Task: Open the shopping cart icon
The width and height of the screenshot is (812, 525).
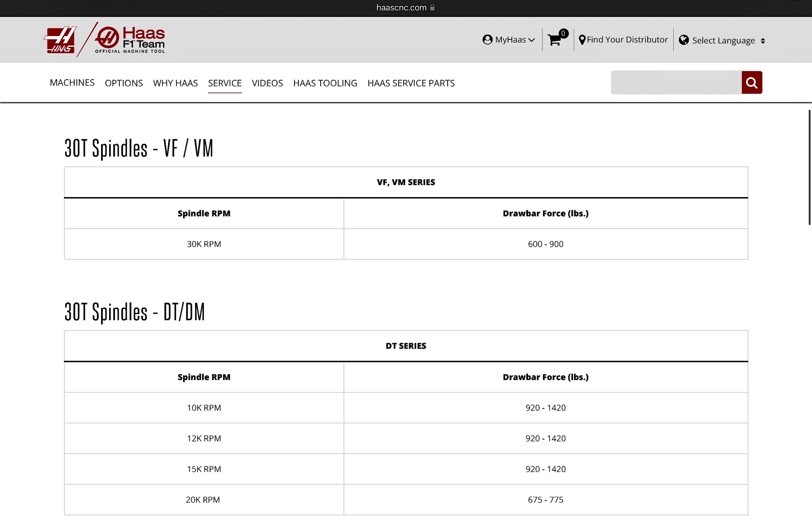Action: 555,40
